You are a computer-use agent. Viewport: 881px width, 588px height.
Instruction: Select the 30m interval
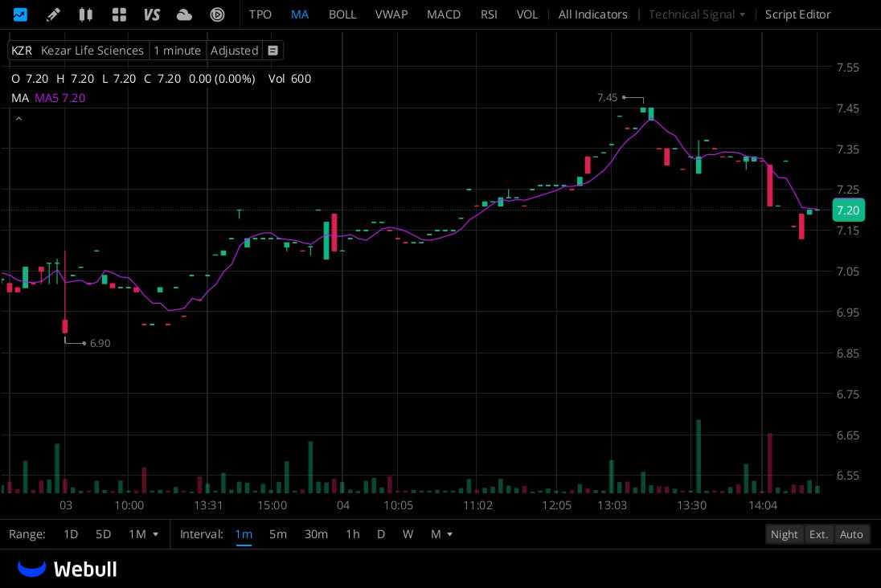(316, 535)
